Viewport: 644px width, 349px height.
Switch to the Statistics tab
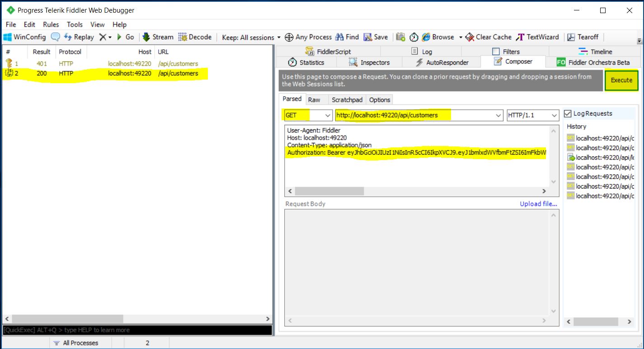point(306,62)
